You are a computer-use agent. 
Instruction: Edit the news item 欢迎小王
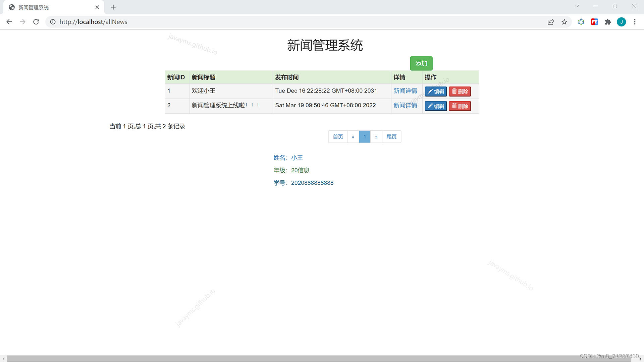[x=436, y=92]
